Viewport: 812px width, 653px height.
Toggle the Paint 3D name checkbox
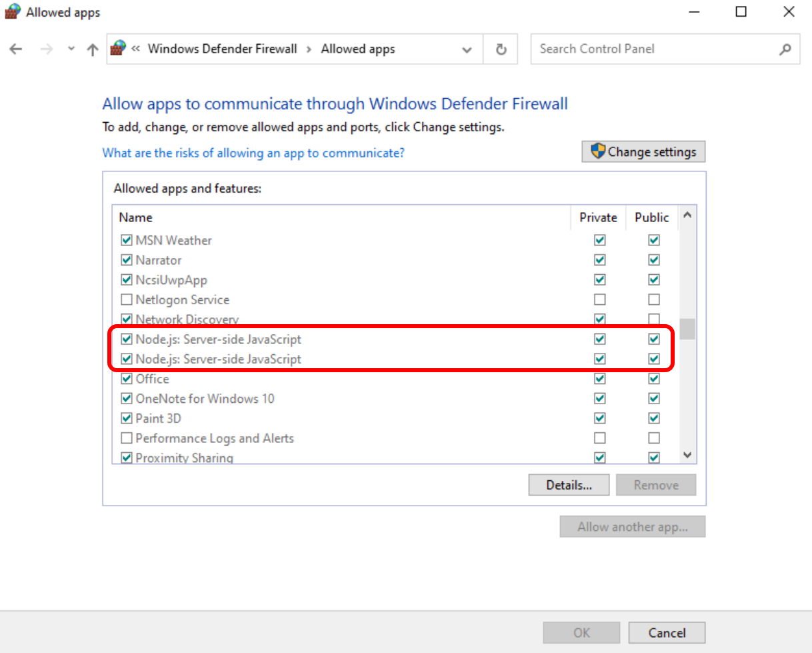tap(126, 419)
